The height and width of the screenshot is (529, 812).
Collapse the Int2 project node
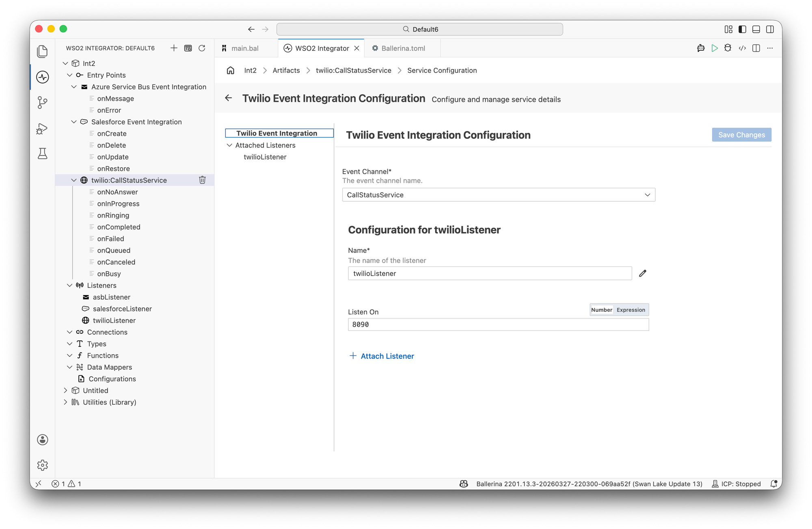(x=65, y=63)
